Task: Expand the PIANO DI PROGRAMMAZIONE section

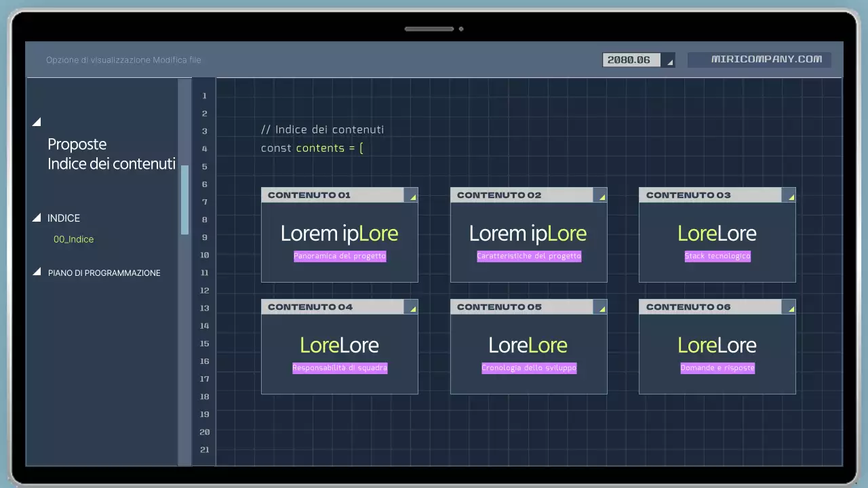Action: 37,272
